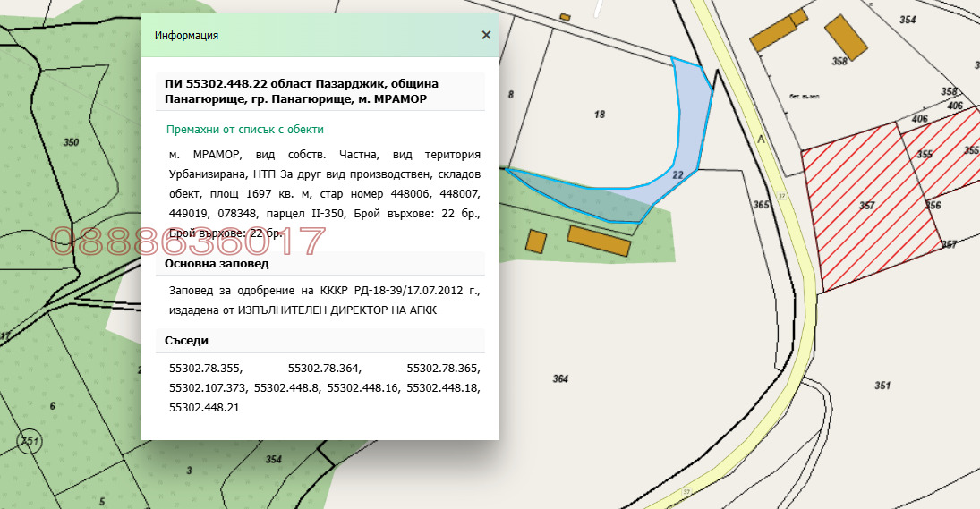Click the 'Основна заповед' section header
This screenshot has height=509, width=980.
pos(218,264)
